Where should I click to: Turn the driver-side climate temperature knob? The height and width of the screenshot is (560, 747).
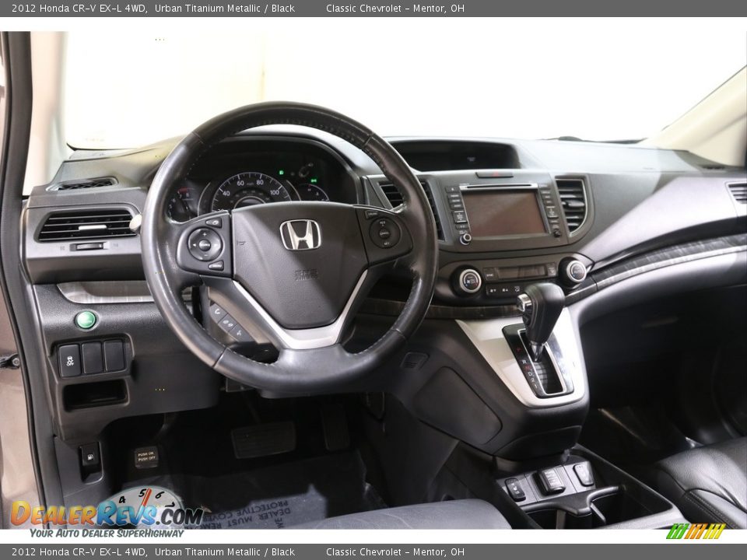pyautogui.click(x=470, y=281)
